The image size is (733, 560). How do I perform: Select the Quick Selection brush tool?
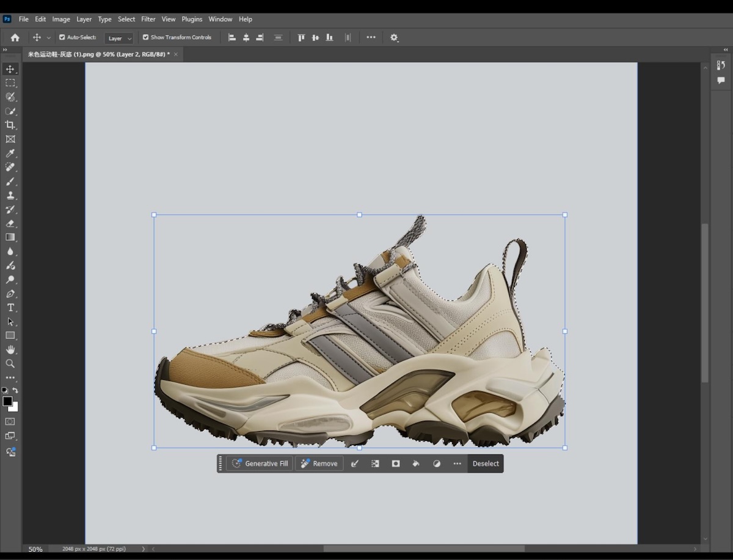click(10, 111)
